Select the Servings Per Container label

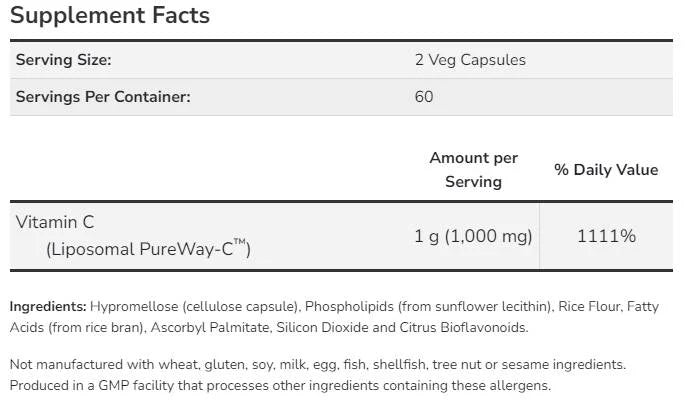click(x=102, y=97)
